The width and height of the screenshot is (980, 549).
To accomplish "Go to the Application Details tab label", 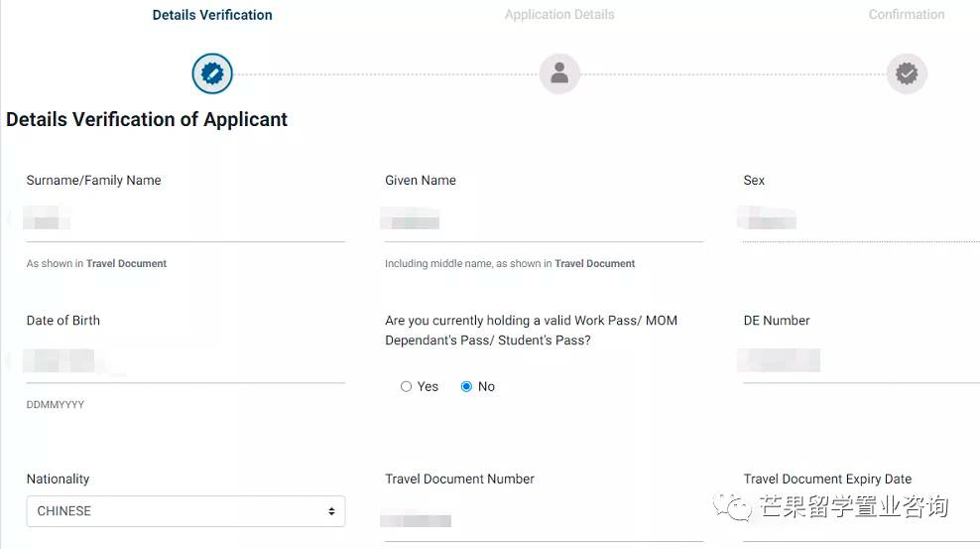I will [x=559, y=15].
